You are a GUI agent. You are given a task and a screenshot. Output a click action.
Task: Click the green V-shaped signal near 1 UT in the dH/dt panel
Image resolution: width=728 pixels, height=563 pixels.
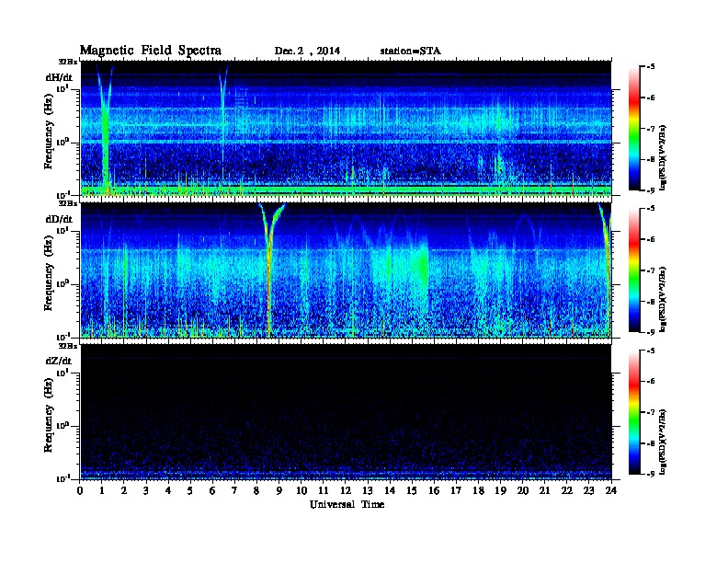pos(106,128)
